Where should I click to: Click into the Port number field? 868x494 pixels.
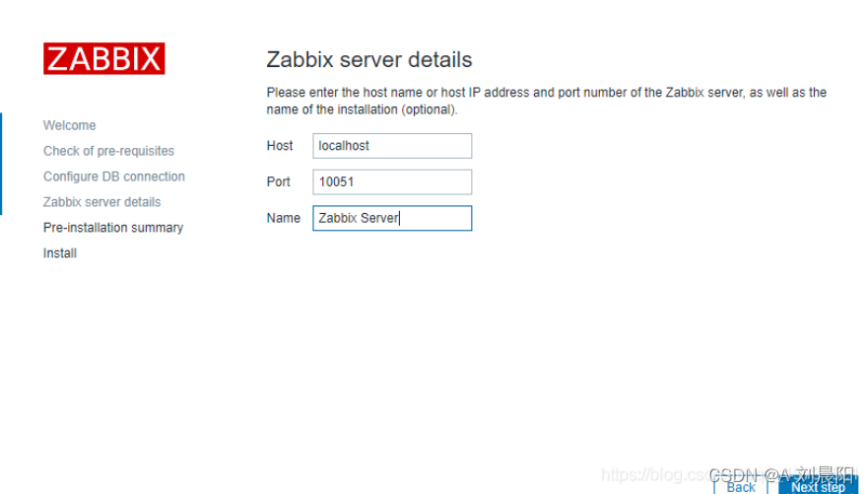click(x=392, y=182)
